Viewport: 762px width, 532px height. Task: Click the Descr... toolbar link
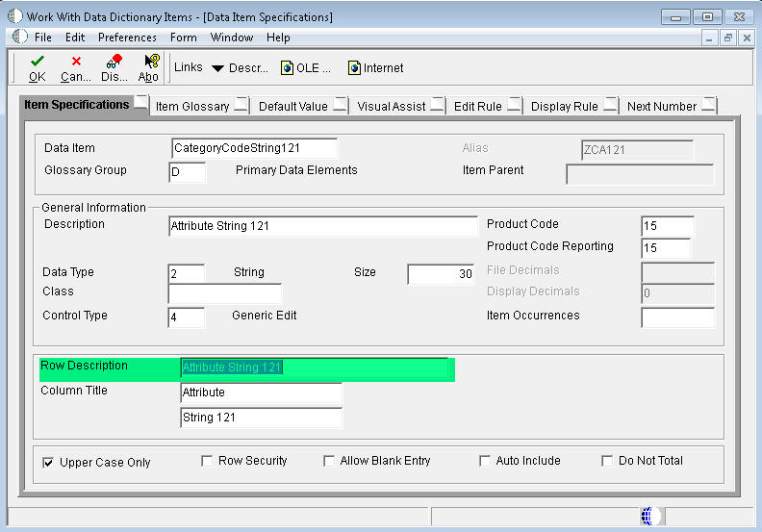248,68
